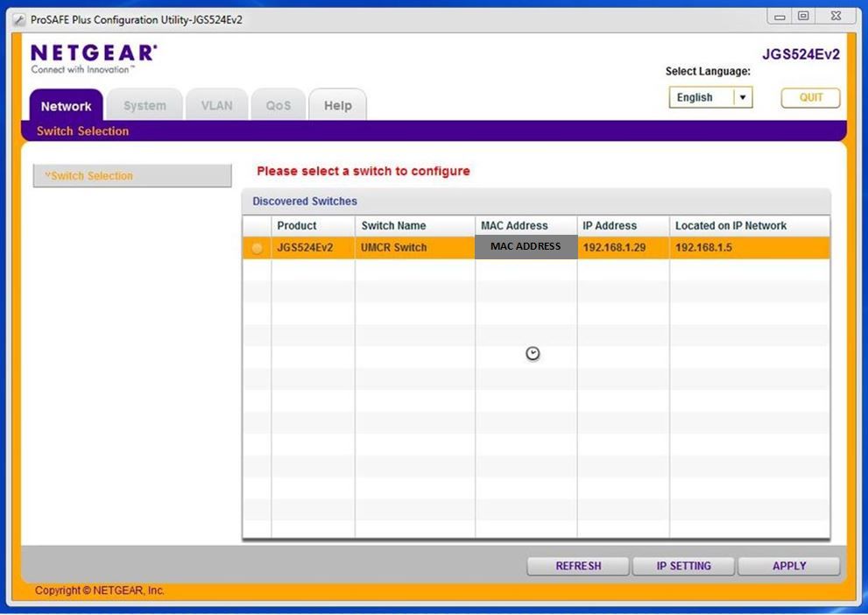Click the Switch Name column header
The width and height of the screenshot is (868, 615).
(414, 226)
